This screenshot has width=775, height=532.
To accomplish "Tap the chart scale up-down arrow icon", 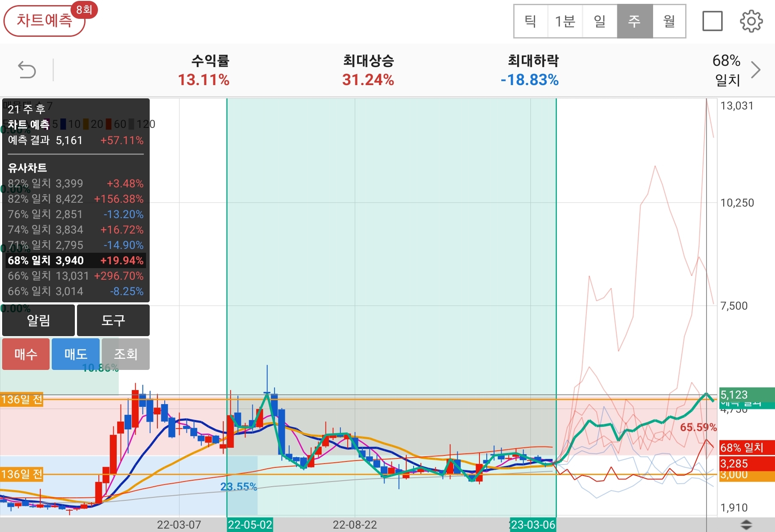I will (x=746, y=525).
